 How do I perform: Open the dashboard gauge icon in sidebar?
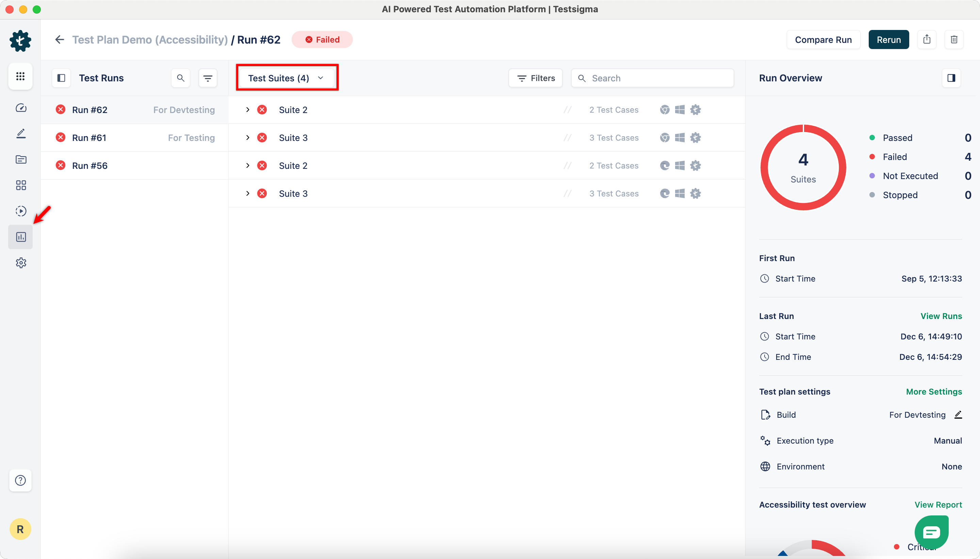(21, 108)
